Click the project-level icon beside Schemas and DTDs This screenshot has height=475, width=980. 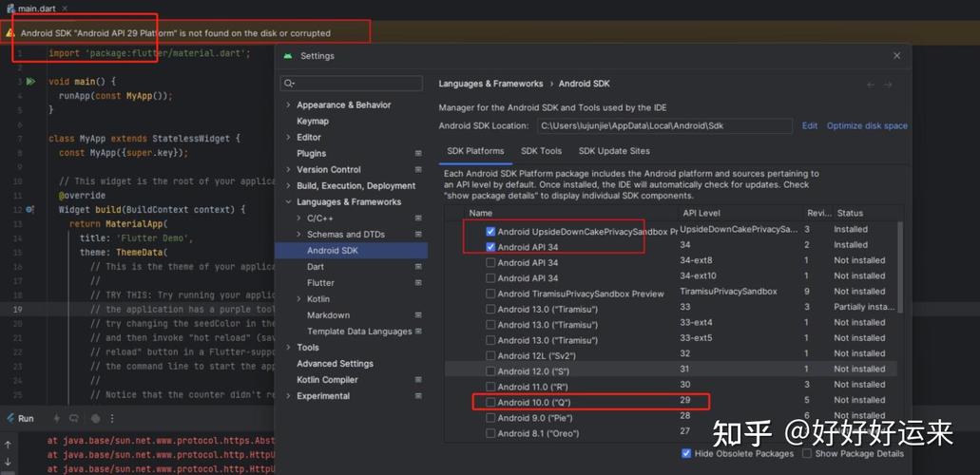[418, 235]
